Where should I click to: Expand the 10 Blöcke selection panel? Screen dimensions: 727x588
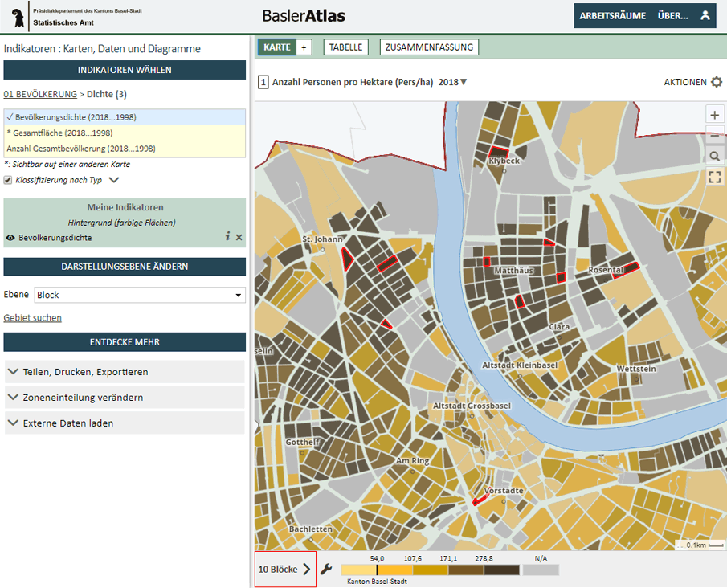pos(285,569)
